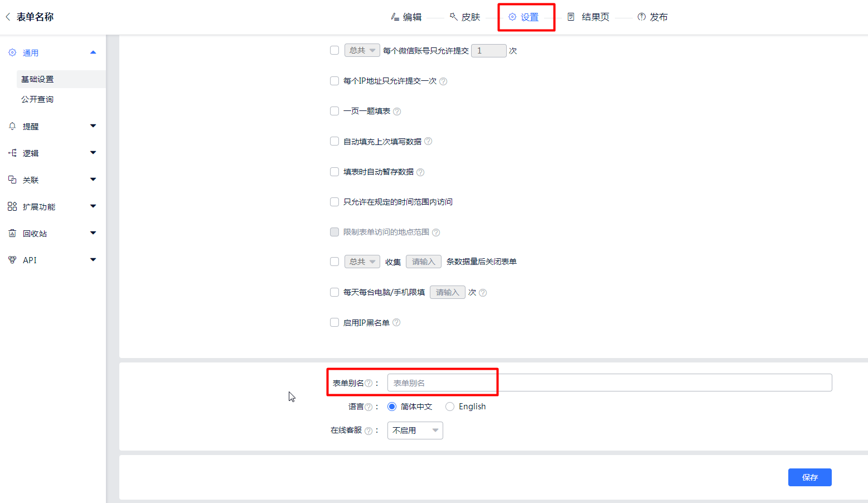
Task: Expand the 扩展功能 sidebar section
Action: tap(52, 207)
